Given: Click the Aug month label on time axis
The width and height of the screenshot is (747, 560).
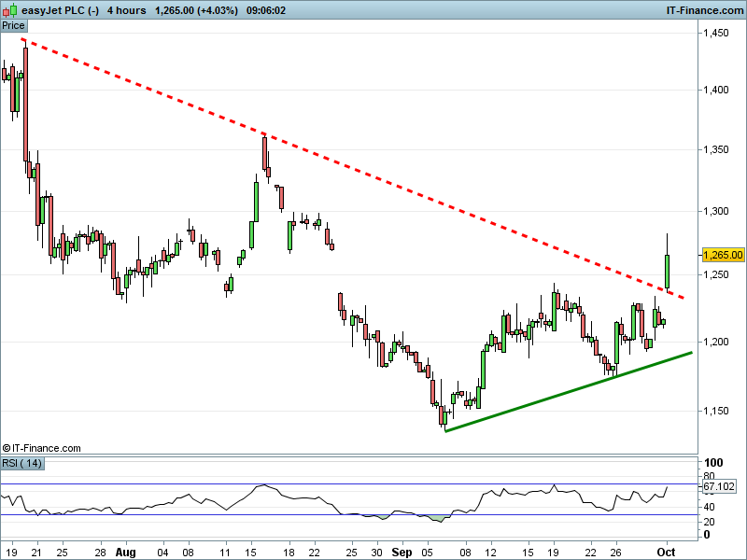Looking at the screenshot, I should tap(126, 553).
